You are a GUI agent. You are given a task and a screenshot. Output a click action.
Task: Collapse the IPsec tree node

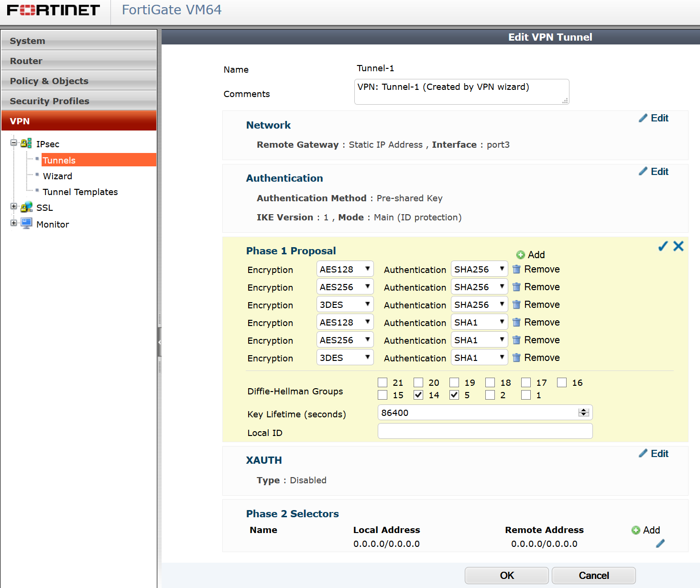point(14,142)
